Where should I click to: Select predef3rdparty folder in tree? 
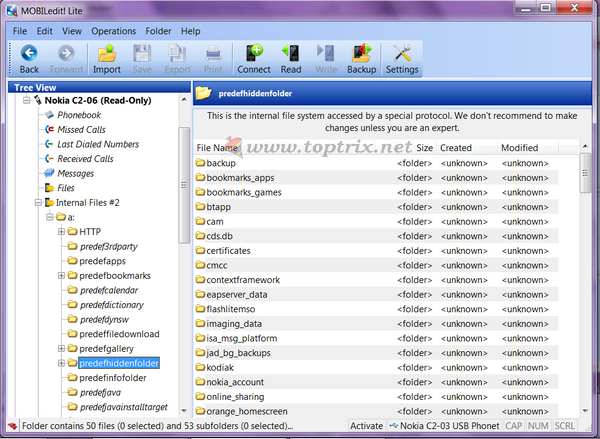(x=109, y=246)
